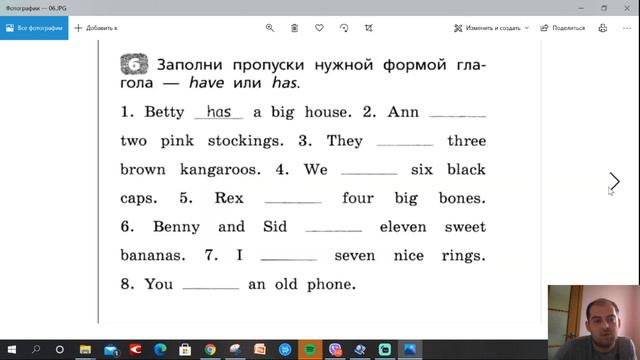Open the three-dots more options menu

(627, 28)
